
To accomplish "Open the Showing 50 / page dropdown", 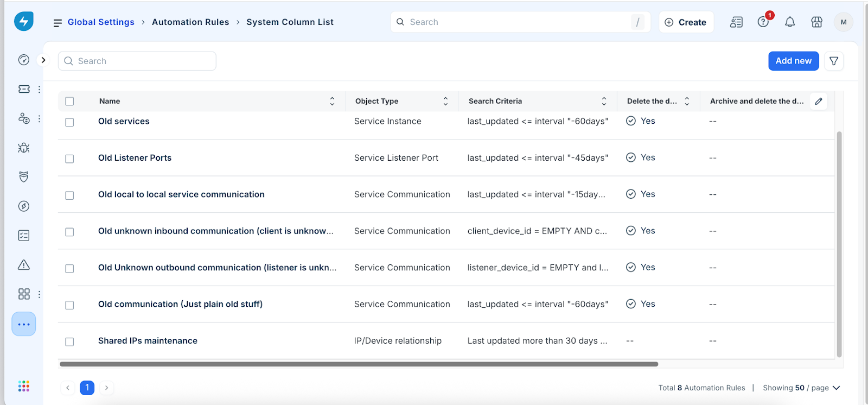I will coord(801,388).
